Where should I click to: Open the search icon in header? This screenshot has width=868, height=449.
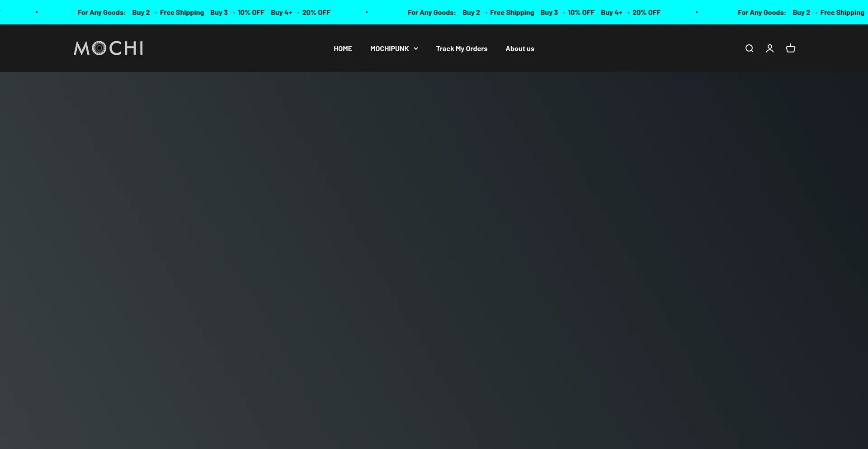click(749, 48)
